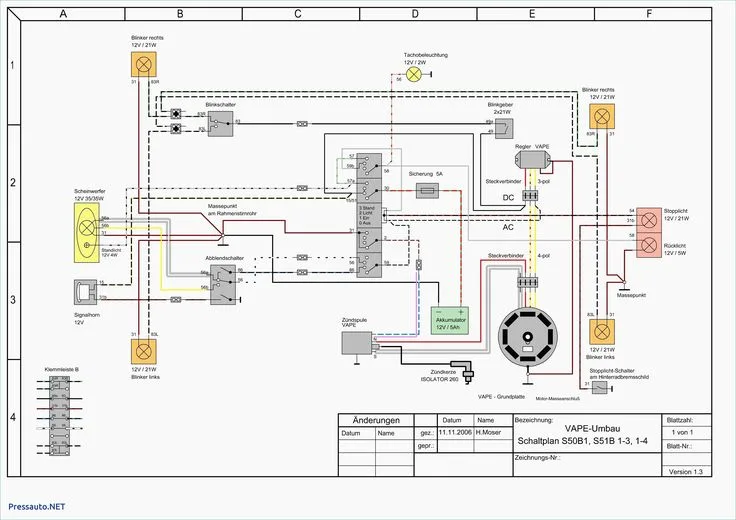Click the 'Blattzahl:' label
The image size is (736, 520).
coord(680,420)
